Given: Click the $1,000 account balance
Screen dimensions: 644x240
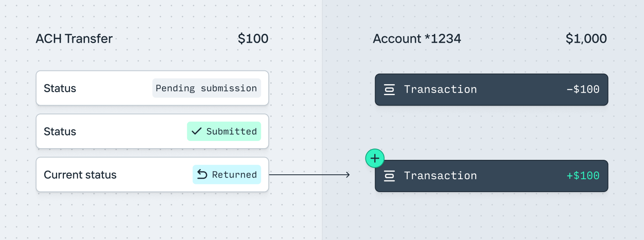Looking at the screenshot, I should tap(586, 39).
